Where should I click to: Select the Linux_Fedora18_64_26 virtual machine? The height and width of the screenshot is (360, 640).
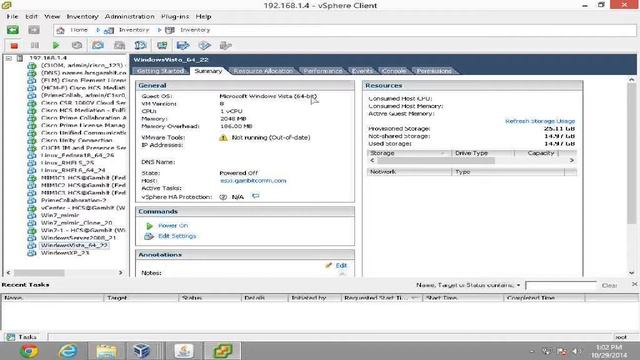click(x=78, y=155)
